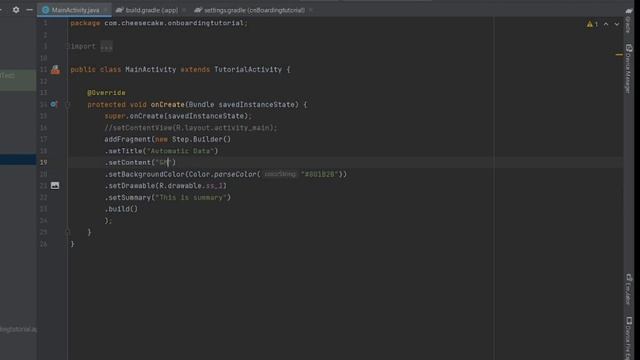This screenshot has width=640, height=360.
Task: Click the onCreate method name
Action: pos(167,105)
